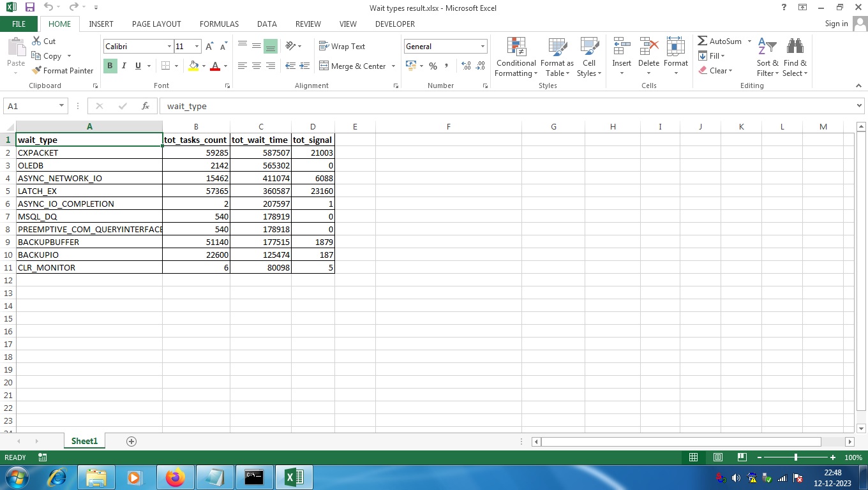Click the zoom slider handle

(796, 457)
